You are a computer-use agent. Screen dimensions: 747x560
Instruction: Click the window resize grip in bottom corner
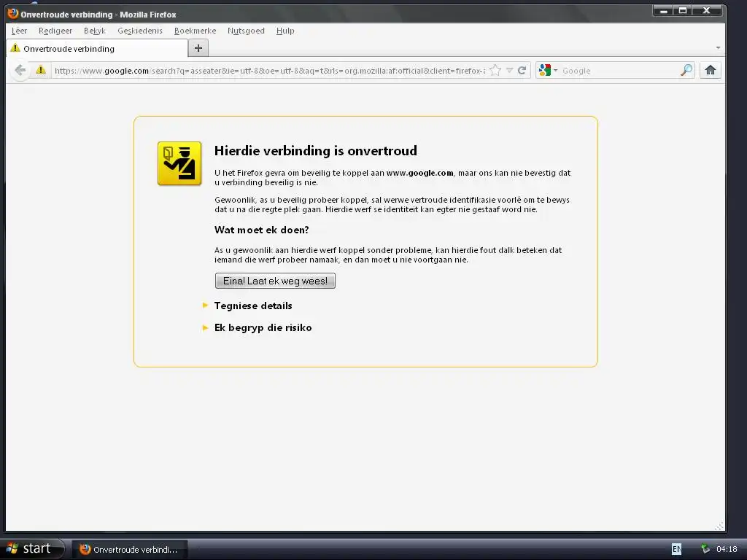pyautogui.click(x=720, y=526)
